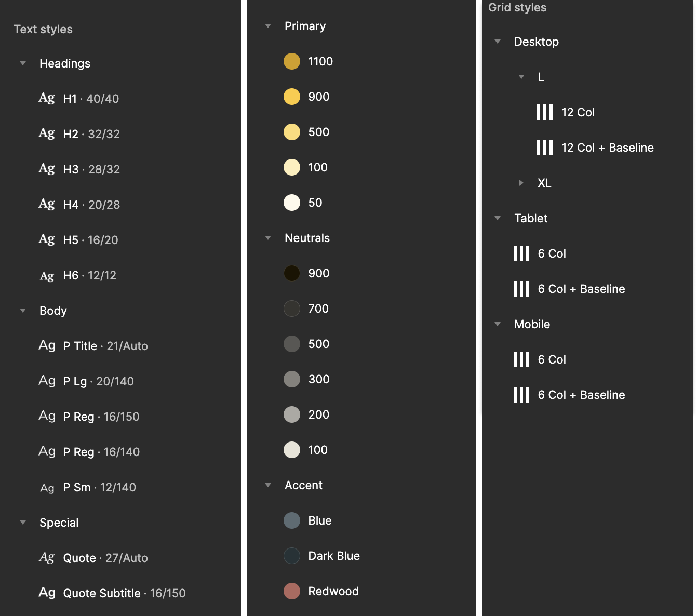Select the H3 · 28/32 text style

pos(91,169)
